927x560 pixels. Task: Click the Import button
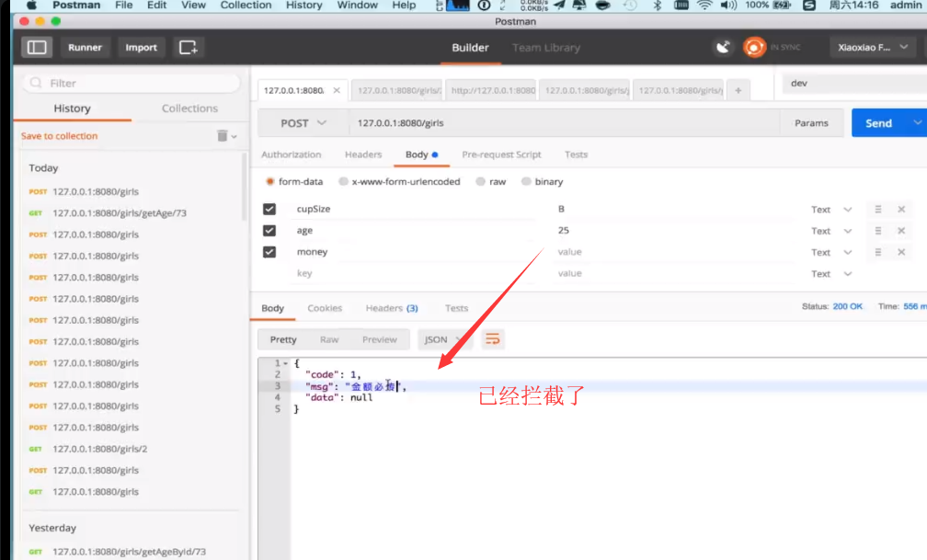click(141, 47)
